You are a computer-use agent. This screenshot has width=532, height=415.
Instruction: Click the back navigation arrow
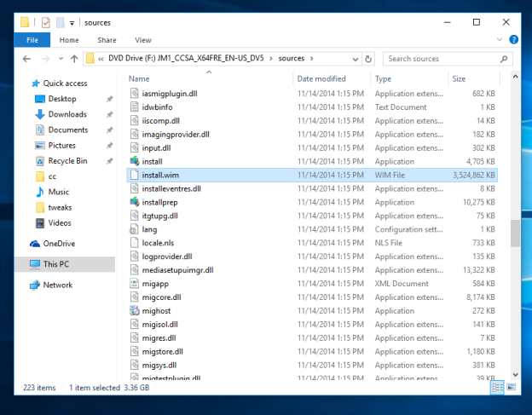click(x=26, y=59)
